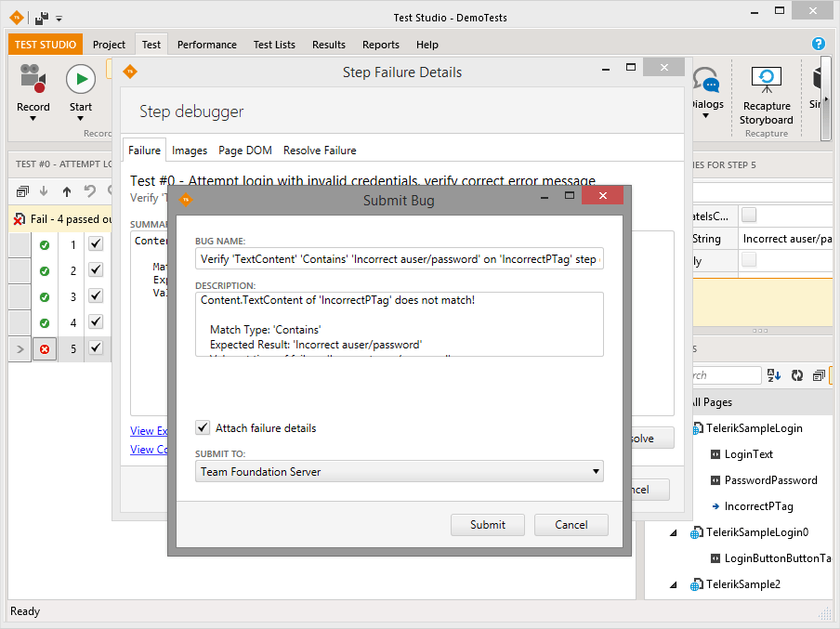Open the Project ribbon tab
Viewport: 840px width, 629px height.
(109, 45)
